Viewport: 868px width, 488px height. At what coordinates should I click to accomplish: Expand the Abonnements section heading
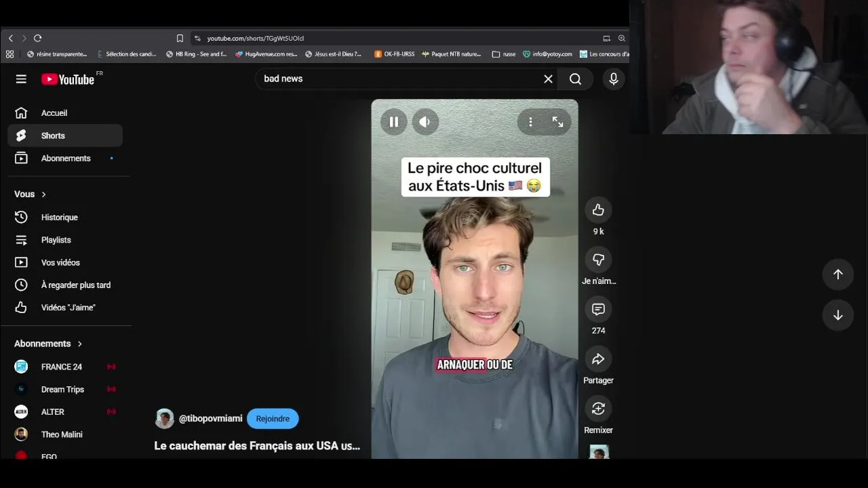click(x=49, y=344)
